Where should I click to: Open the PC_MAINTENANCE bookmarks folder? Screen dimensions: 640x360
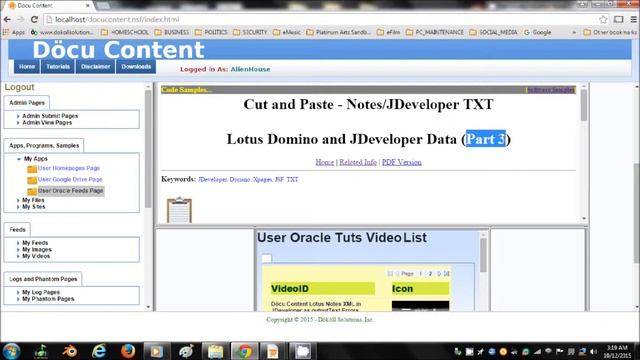435,32
